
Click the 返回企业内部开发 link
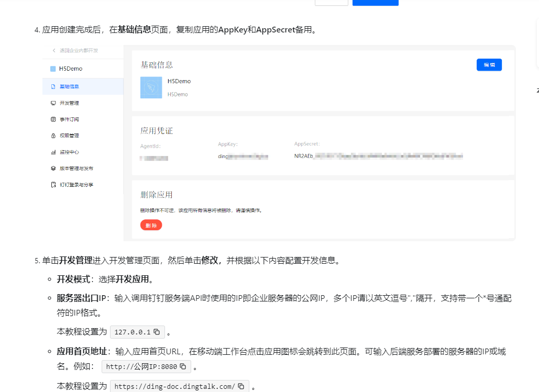coord(79,50)
